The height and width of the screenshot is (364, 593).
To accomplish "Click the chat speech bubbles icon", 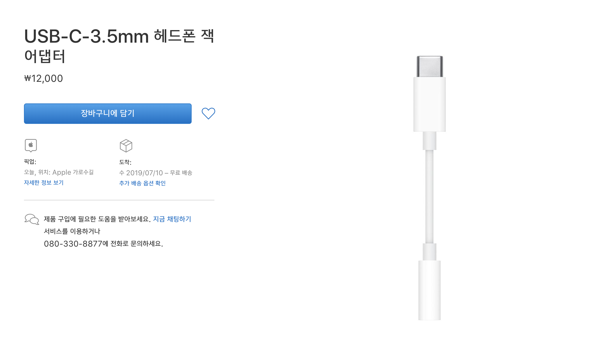I will pos(32,219).
